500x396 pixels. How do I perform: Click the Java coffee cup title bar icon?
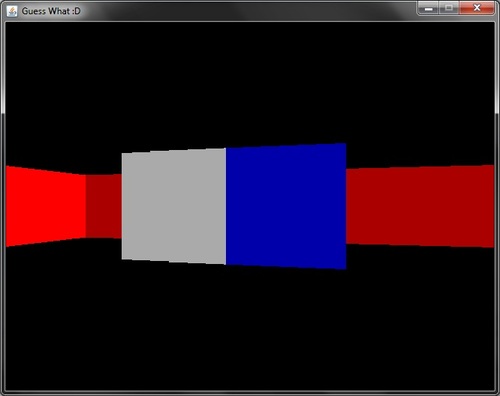(x=12, y=11)
